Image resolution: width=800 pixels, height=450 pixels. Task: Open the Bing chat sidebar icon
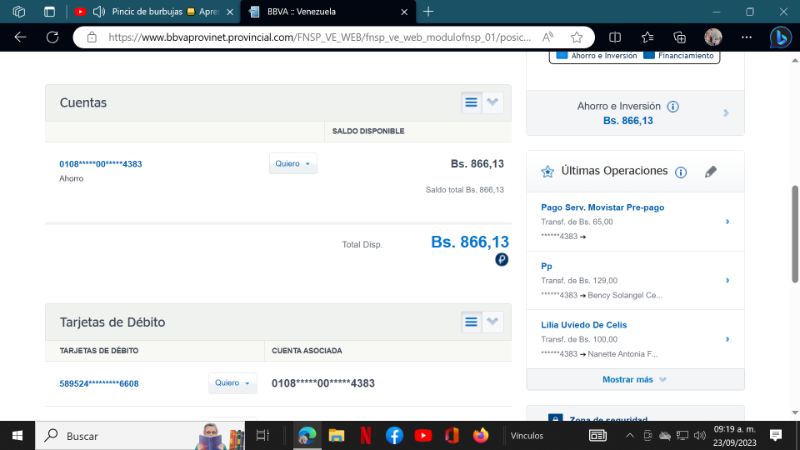click(x=781, y=37)
